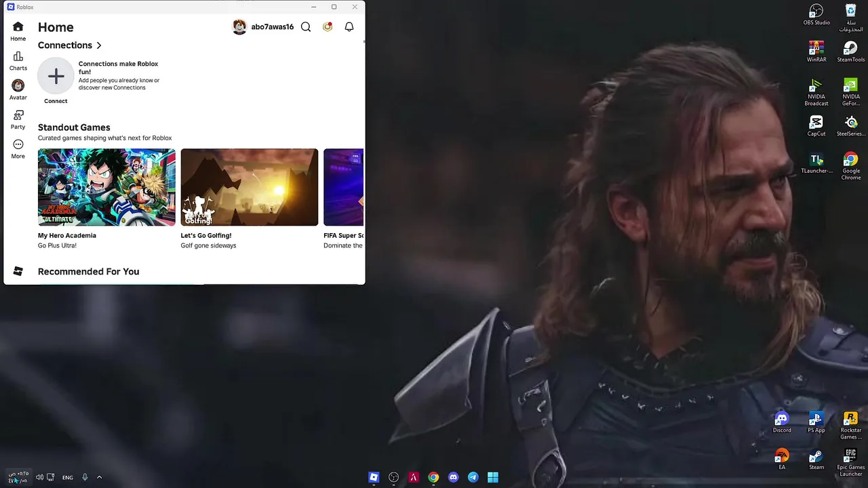Viewport: 868px width, 488px height.
Task: Click Roblox icon in the taskbar
Action: coord(374,477)
